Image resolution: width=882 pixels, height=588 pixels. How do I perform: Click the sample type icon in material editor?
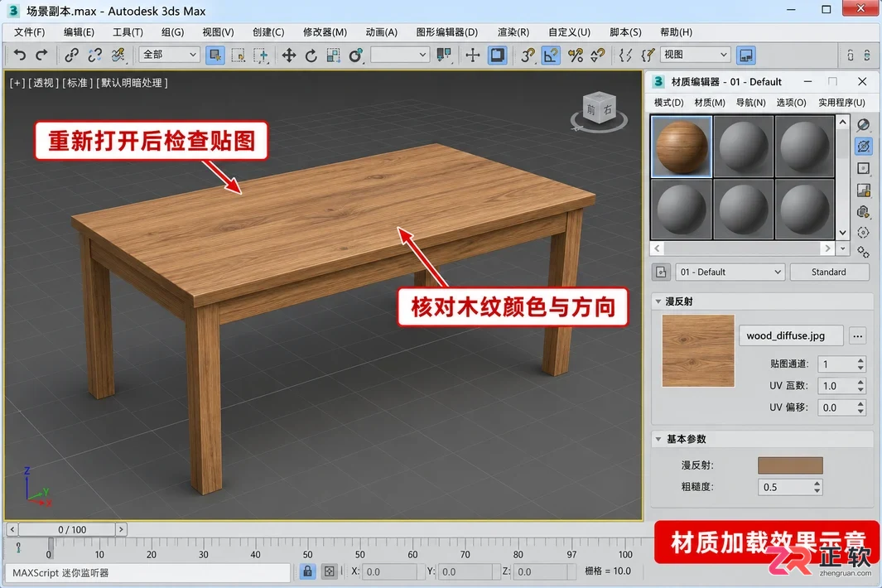click(863, 125)
